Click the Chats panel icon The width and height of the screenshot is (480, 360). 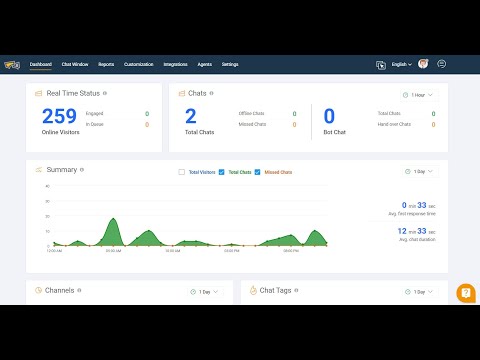click(x=182, y=93)
